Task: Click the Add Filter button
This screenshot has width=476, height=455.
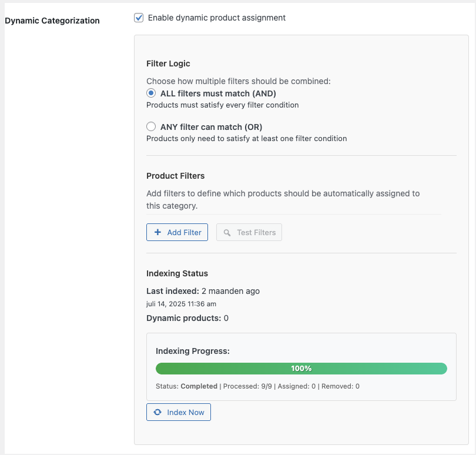Action: 177,232
